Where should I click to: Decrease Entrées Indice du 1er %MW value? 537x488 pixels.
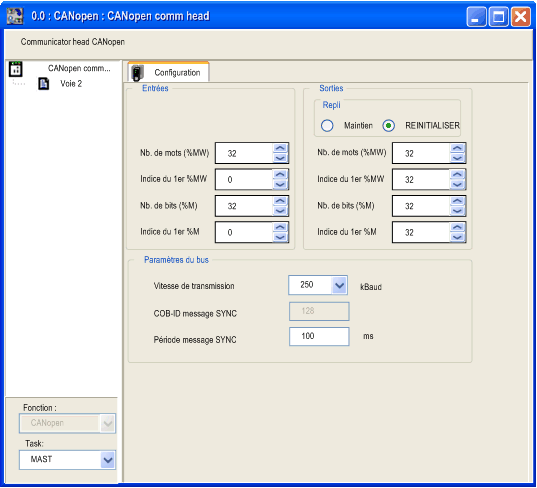tap(280, 184)
